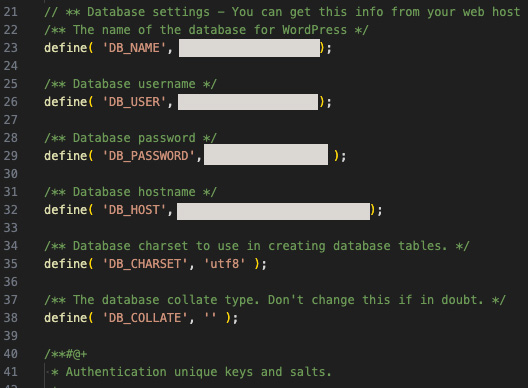Place cursor on 'DB_COLLATE' constant

click(x=145, y=318)
